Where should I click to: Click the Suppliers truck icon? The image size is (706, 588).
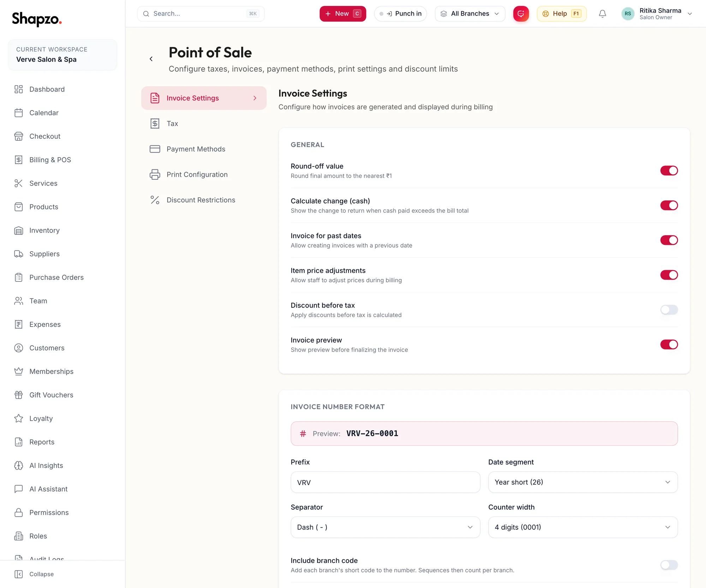pyautogui.click(x=19, y=254)
